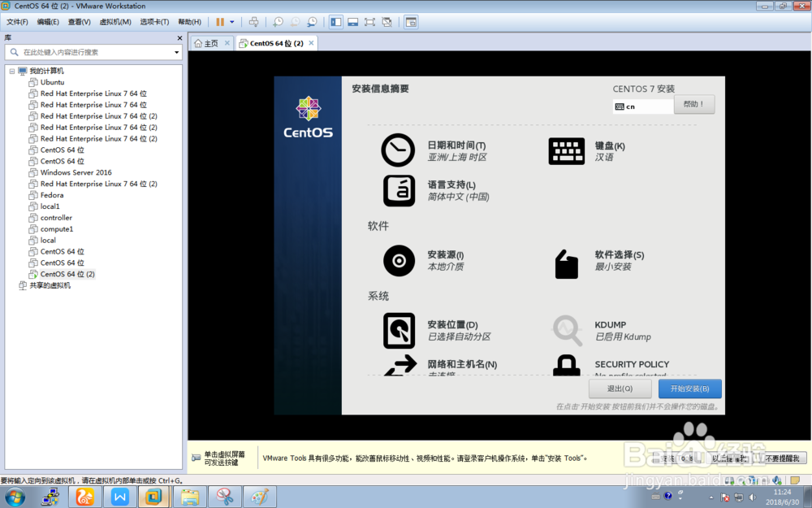Viewport: 812px width, 508px height.
Task: Select the local1 virtual machine
Action: click(50, 206)
